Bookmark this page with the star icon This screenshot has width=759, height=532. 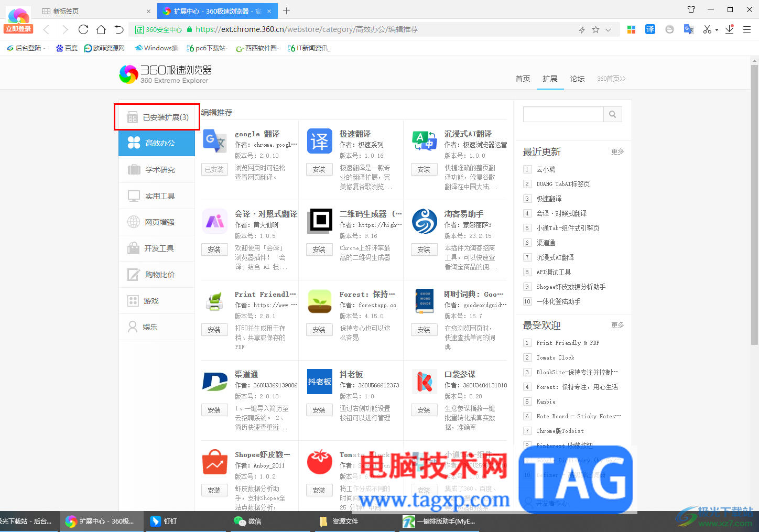595,30
